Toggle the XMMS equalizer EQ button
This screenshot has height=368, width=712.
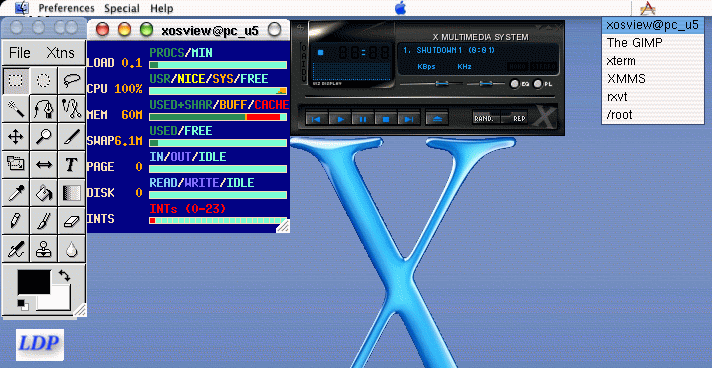pos(514,84)
